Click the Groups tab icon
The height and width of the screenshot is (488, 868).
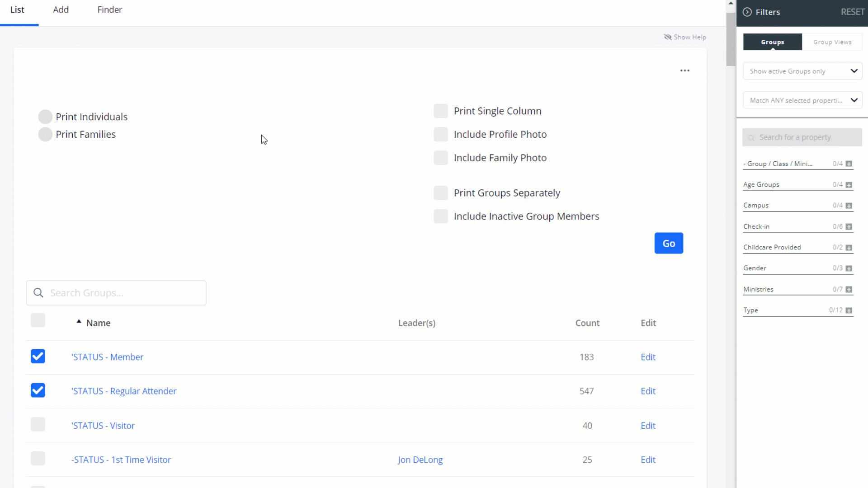(773, 42)
